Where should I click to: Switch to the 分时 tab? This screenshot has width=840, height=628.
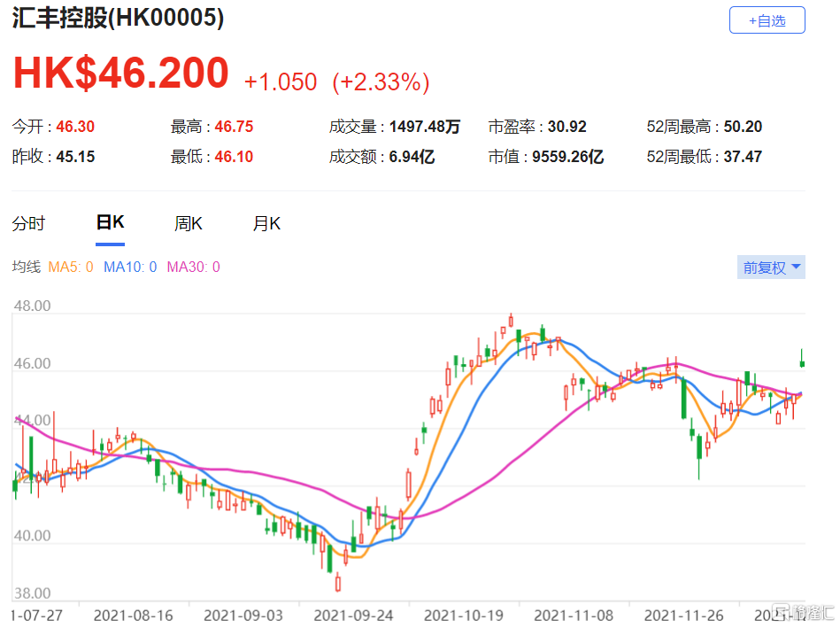click(x=29, y=223)
